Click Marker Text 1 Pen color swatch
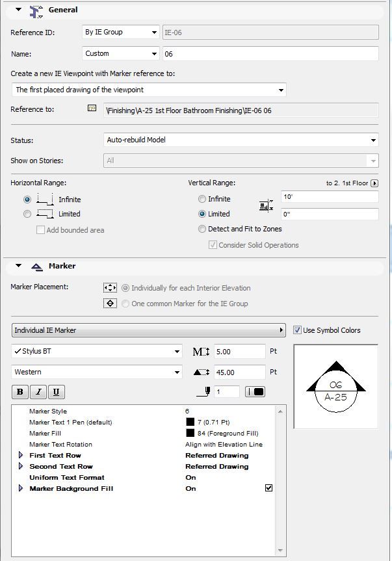Screen dimensions: 392x561 click(190, 422)
